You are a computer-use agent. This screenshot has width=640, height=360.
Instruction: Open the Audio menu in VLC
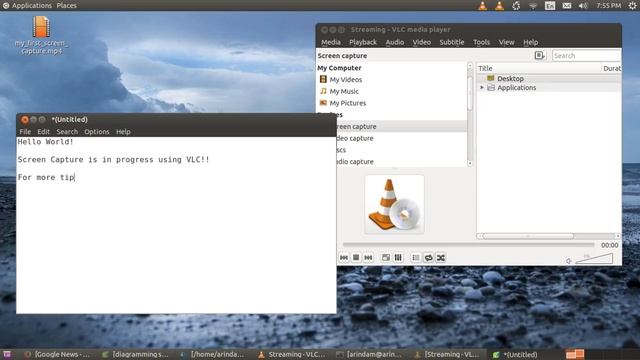point(395,42)
